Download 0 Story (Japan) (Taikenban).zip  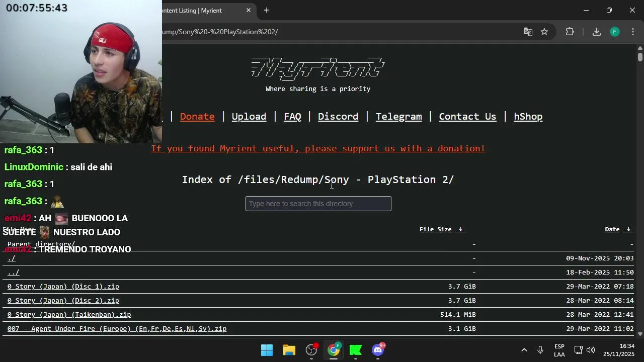tap(69, 315)
